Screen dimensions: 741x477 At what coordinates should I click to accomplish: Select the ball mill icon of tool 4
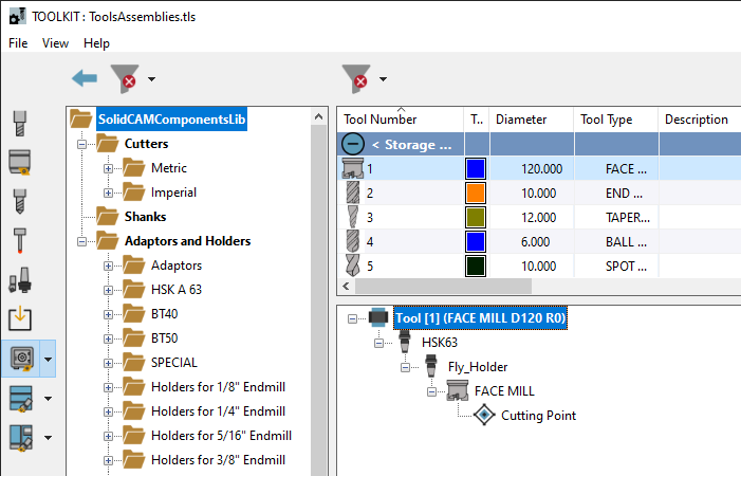[353, 242]
